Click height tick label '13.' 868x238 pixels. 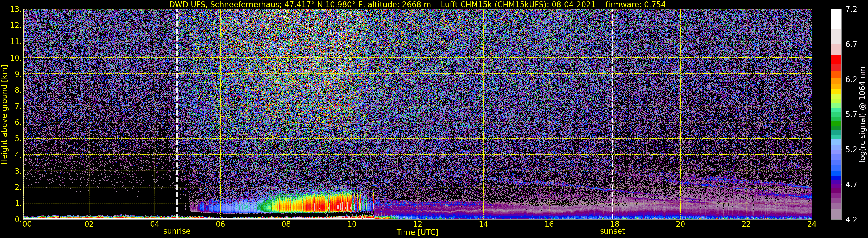click(16, 10)
